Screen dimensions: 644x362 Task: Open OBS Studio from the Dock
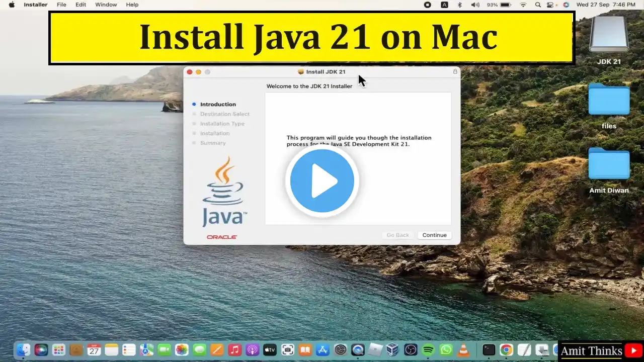pyautogui.click(x=411, y=350)
